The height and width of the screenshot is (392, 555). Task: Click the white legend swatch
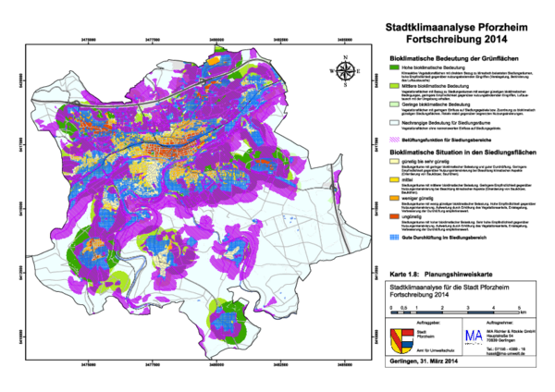tap(394, 122)
